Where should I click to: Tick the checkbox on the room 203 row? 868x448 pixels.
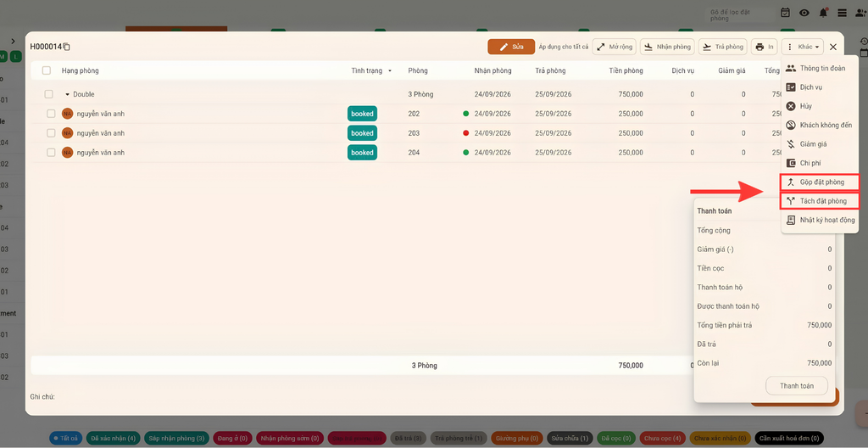51,133
